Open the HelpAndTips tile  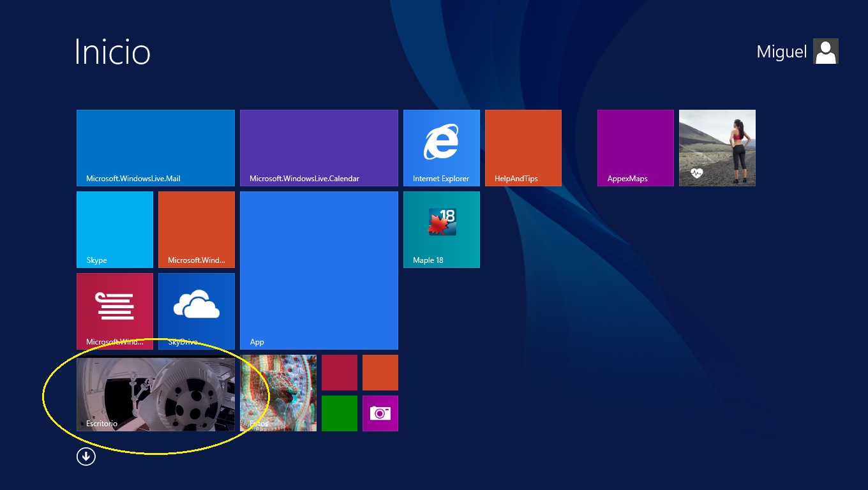tap(523, 147)
